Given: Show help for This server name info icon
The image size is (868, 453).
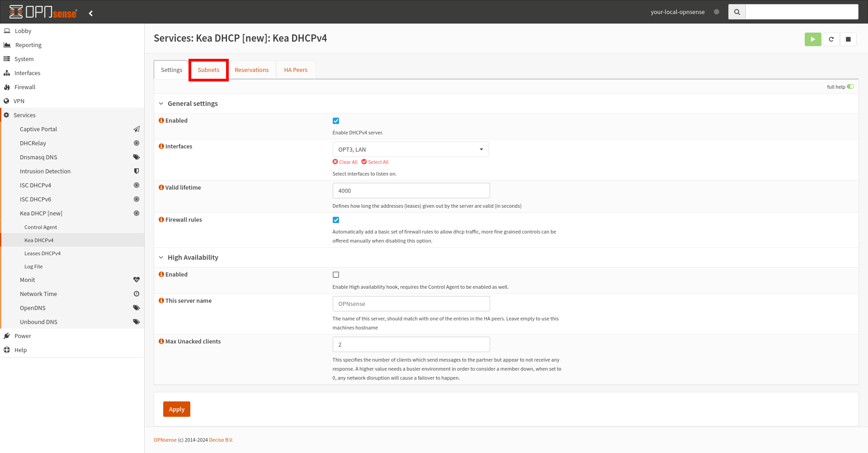Looking at the screenshot, I should pos(161,300).
